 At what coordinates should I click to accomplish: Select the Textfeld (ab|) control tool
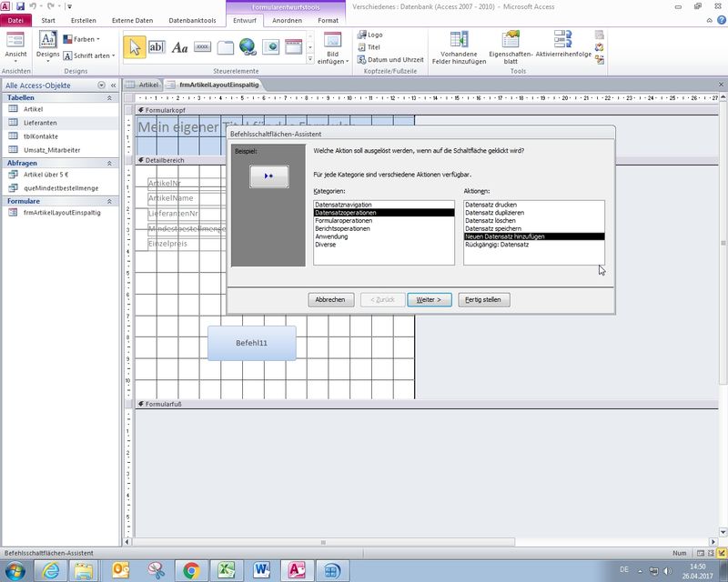click(x=157, y=47)
